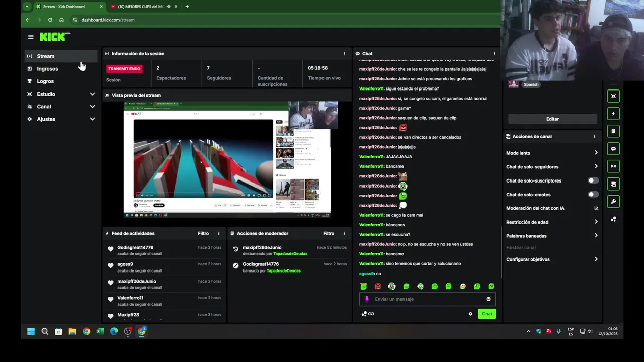Viewport: 644px width, 362px height.
Task: Open Moderación del chat con IA link
Action: (552, 208)
